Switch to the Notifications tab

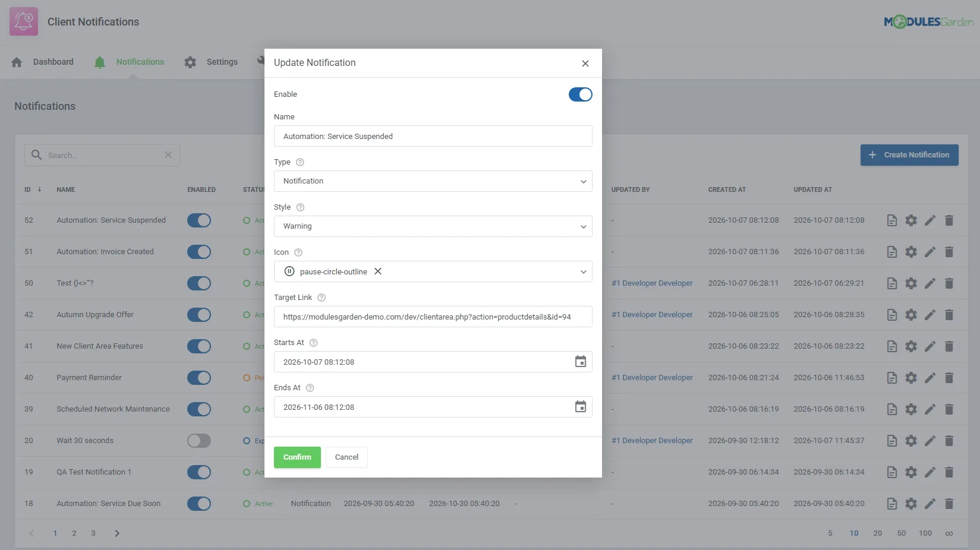pos(129,62)
